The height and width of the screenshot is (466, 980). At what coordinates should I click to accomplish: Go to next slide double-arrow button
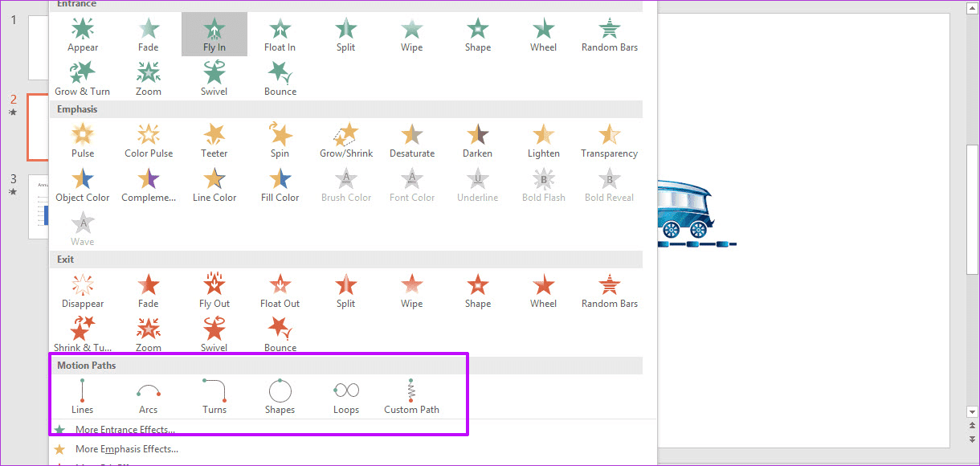coord(971,439)
